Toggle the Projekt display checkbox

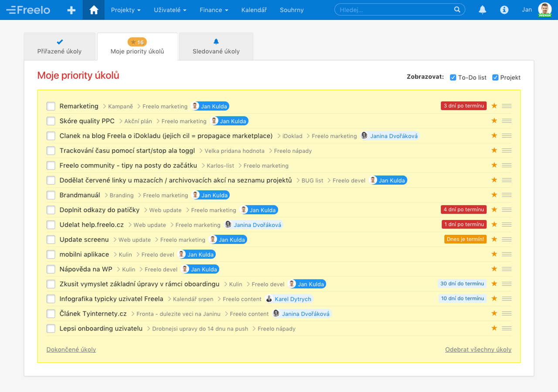click(x=495, y=78)
